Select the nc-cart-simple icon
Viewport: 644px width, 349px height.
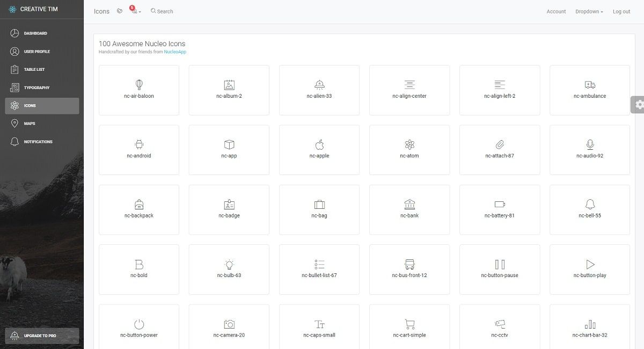(x=409, y=324)
